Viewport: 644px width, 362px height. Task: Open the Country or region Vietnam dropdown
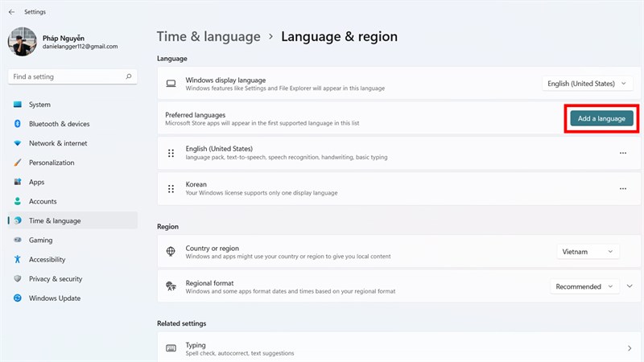(x=588, y=252)
